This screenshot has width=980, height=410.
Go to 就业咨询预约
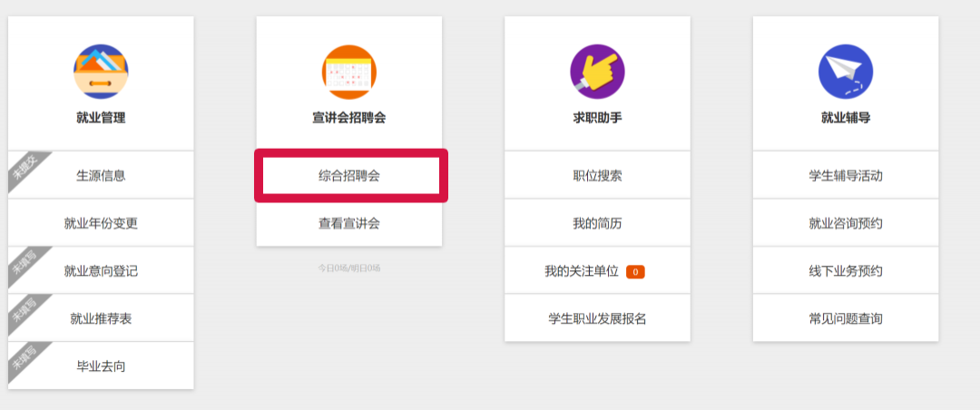click(x=846, y=223)
